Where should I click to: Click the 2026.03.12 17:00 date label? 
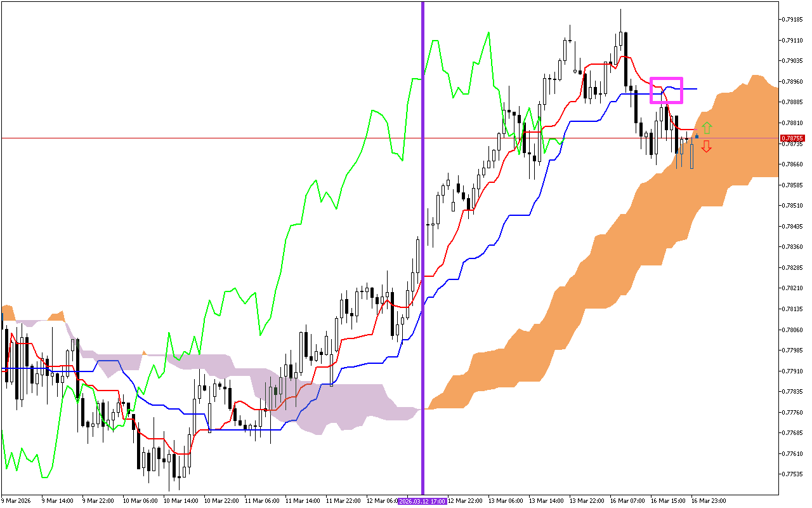422,501
